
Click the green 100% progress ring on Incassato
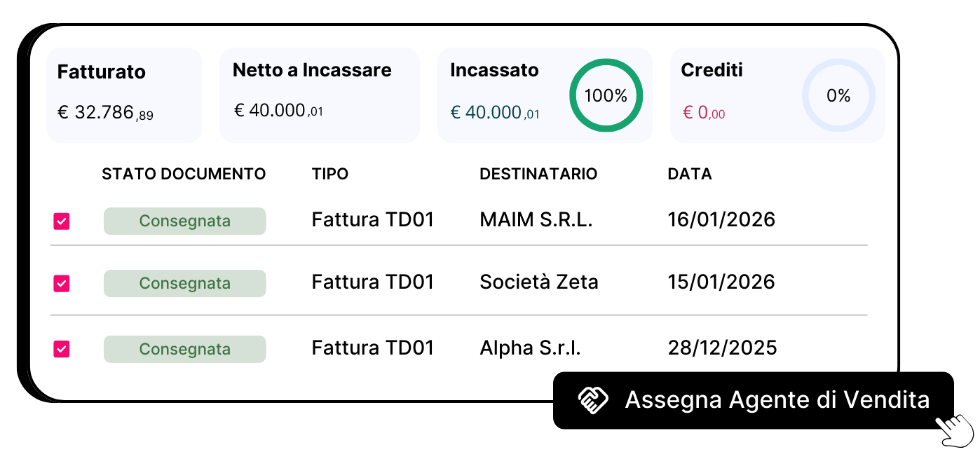point(605,95)
